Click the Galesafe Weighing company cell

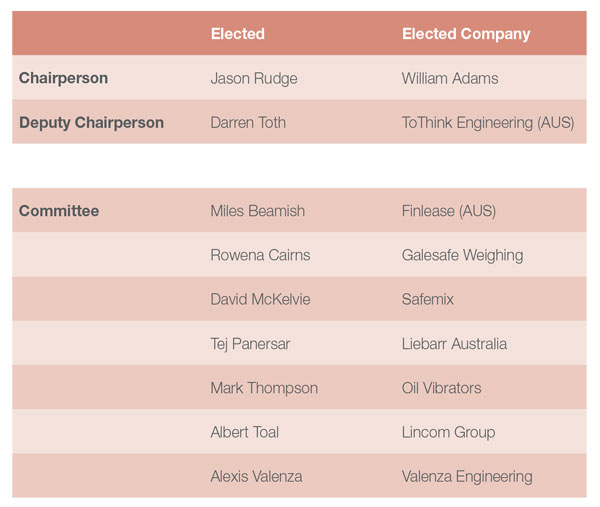tap(462, 256)
